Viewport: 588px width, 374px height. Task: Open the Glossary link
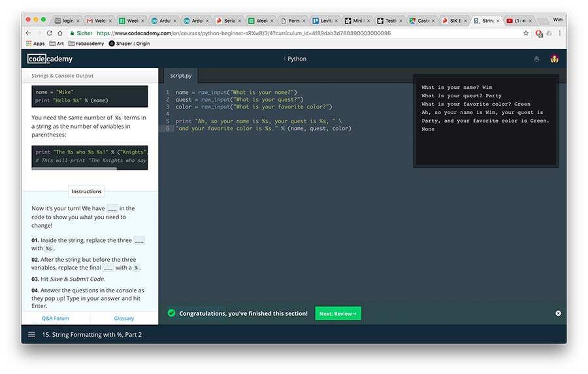[x=123, y=318]
